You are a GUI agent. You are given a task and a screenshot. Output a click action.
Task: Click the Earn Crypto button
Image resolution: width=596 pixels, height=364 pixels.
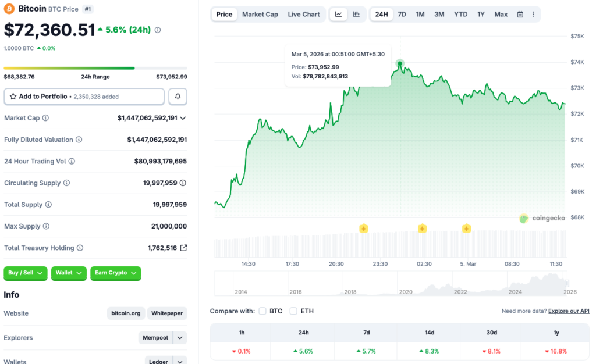(115, 273)
